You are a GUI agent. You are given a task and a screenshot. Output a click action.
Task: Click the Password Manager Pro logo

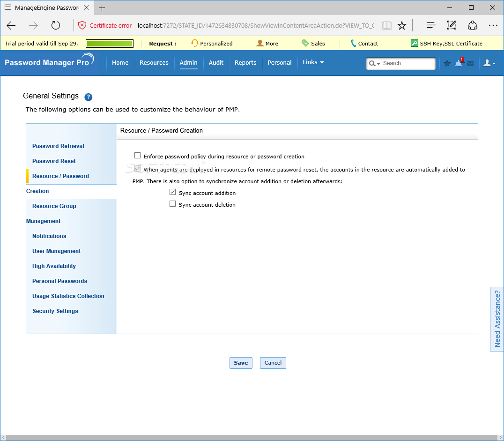(x=49, y=60)
